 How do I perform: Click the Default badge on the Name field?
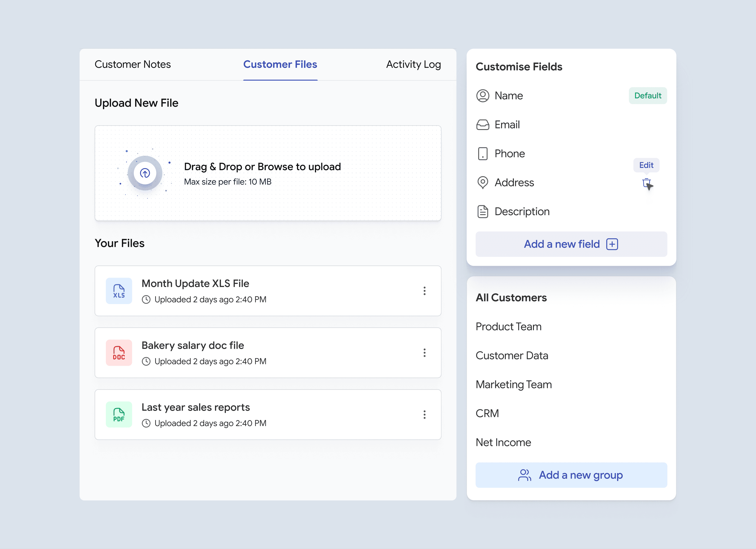pos(647,96)
